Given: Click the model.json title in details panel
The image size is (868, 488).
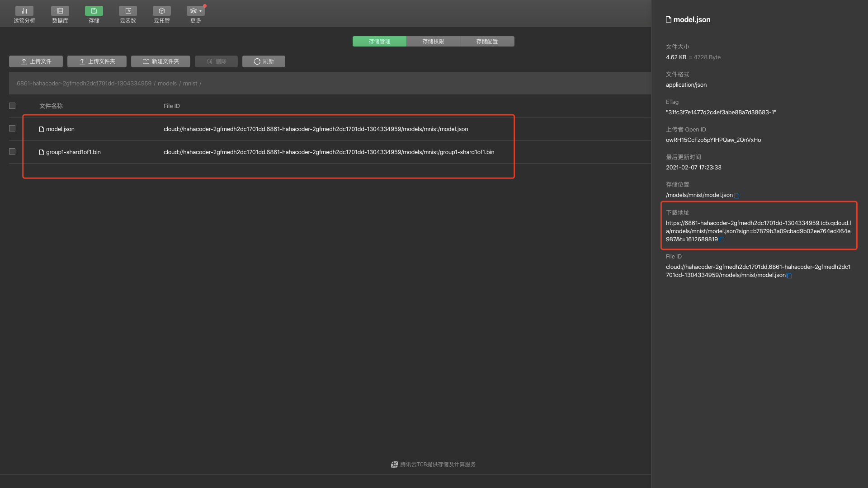Looking at the screenshot, I should [x=692, y=19].
